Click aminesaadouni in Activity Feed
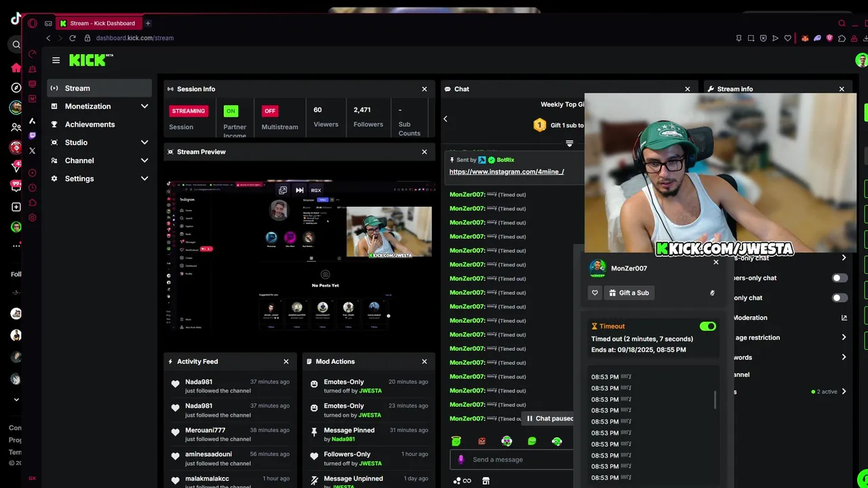This screenshot has height=488, width=868. [209, 454]
